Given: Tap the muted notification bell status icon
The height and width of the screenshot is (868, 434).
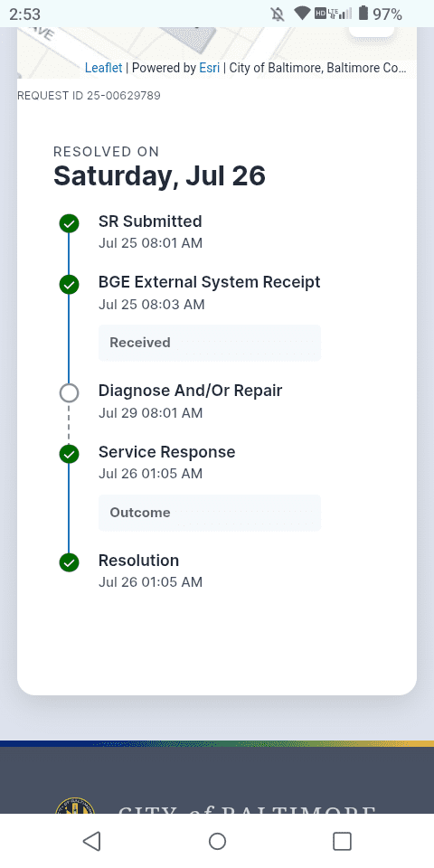Looking at the screenshot, I should (x=278, y=14).
